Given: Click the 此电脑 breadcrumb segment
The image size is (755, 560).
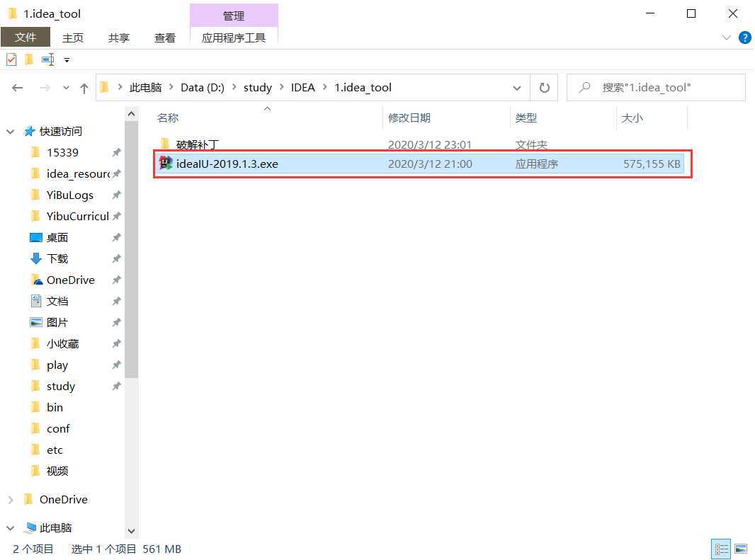Looking at the screenshot, I should pyautogui.click(x=145, y=88).
